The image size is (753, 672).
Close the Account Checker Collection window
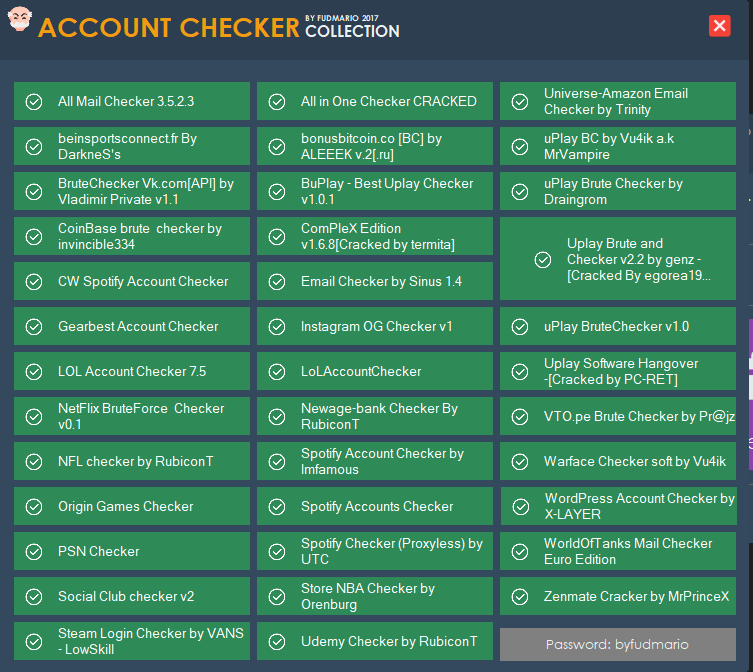(x=720, y=26)
